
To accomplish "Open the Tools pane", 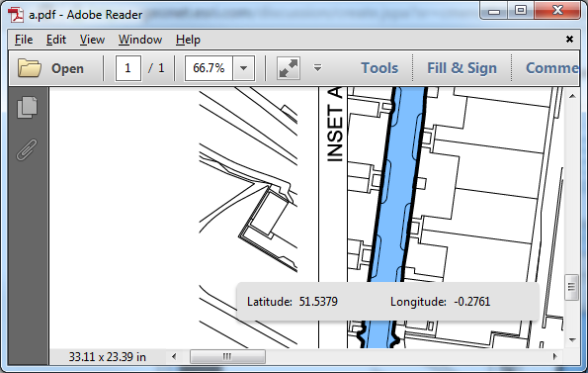I will 379,68.
